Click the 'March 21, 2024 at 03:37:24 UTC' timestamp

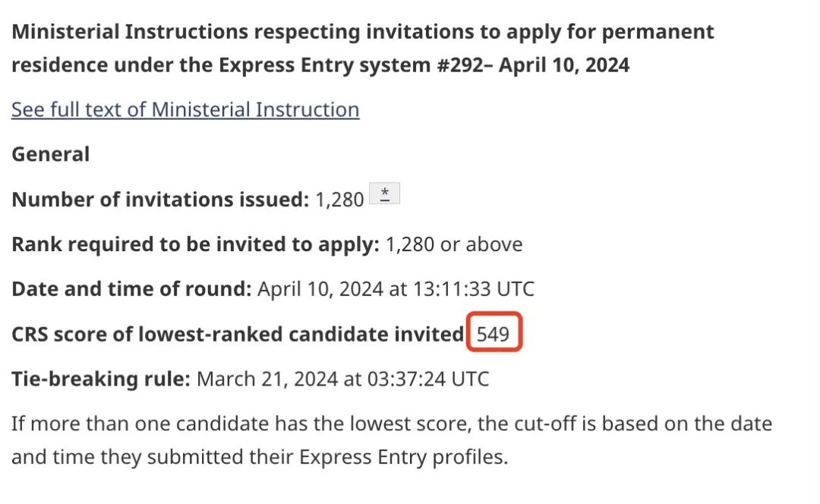click(342, 379)
